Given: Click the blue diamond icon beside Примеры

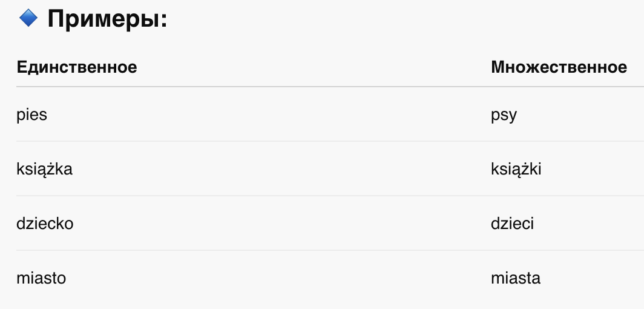Looking at the screenshot, I should (28, 18).
